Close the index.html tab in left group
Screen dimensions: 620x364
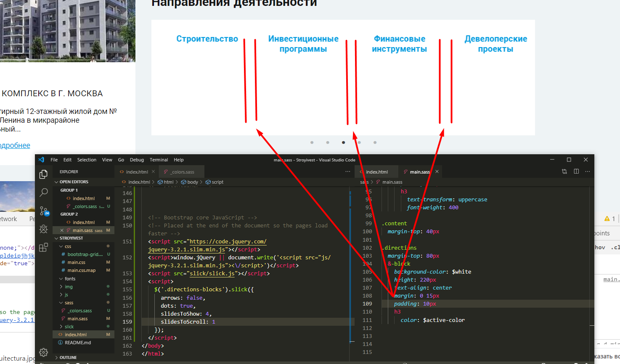tap(153, 171)
